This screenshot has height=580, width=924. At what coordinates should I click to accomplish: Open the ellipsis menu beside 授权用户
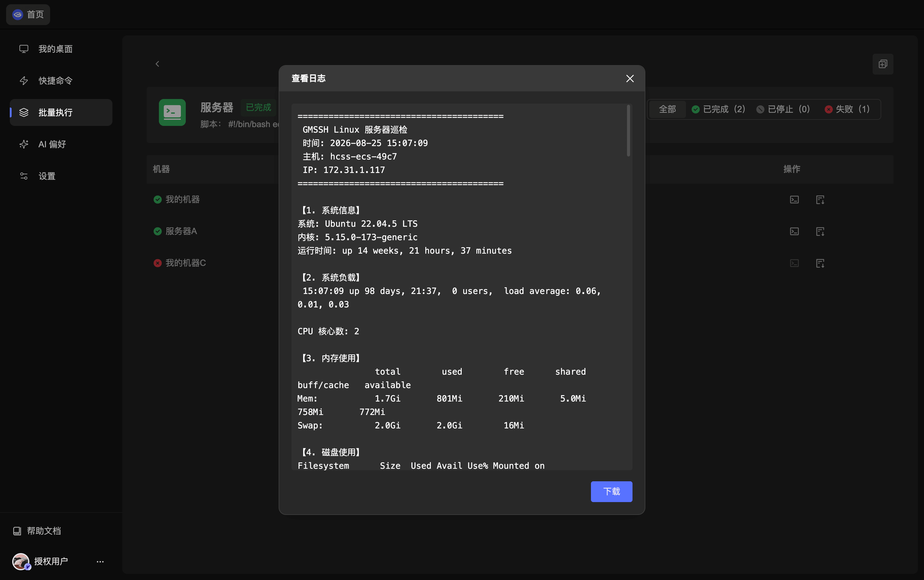pyautogui.click(x=100, y=562)
